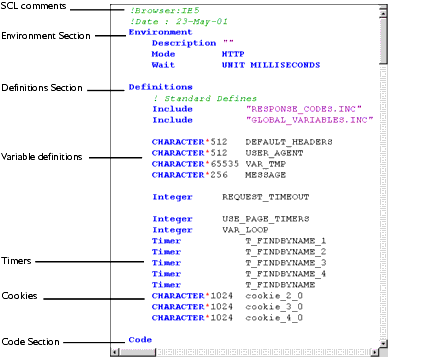Click the Environment keyword in the script

click(161, 32)
